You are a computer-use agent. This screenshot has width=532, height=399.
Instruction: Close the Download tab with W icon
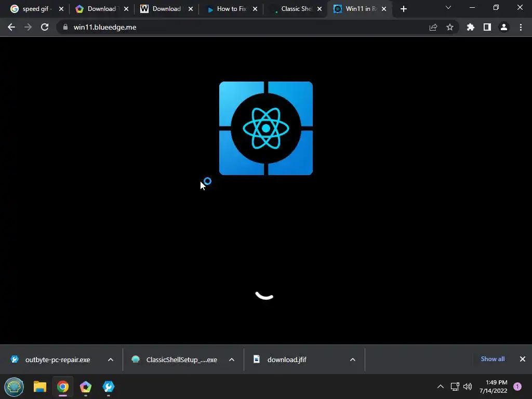pyautogui.click(x=191, y=9)
